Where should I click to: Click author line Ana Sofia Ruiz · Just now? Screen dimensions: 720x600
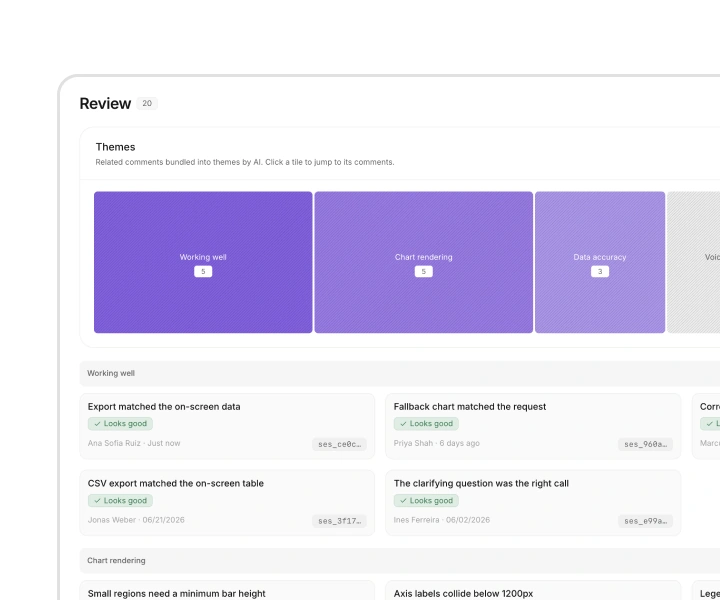[x=134, y=443]
